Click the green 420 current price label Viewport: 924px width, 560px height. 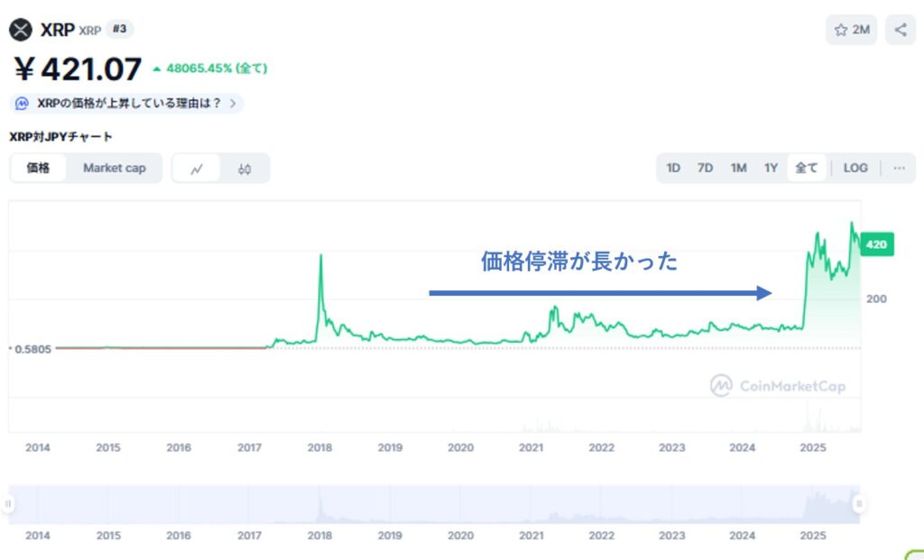[877, 244]
